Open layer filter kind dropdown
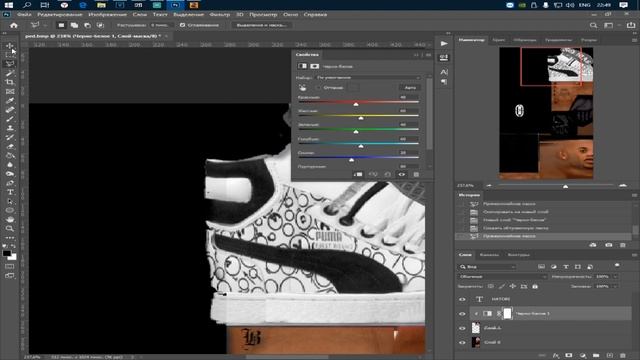The image size is (640, 360). pos(487,267)
